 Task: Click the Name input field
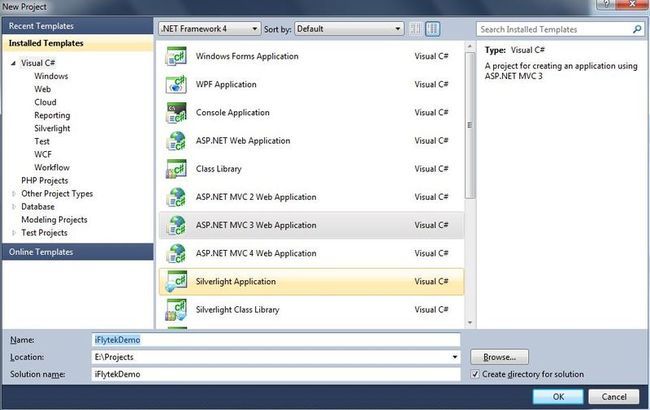[276, 340]
